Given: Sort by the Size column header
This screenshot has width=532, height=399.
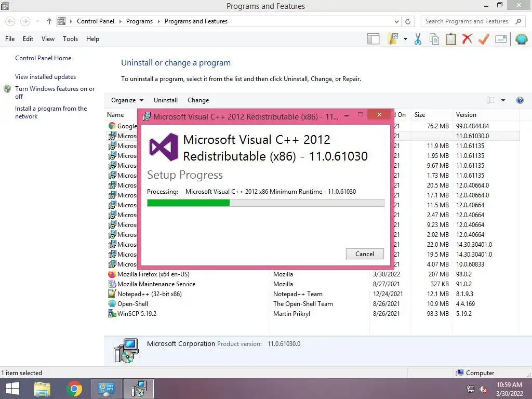Looking at the screenshot, I should click(x=432, y=115).
